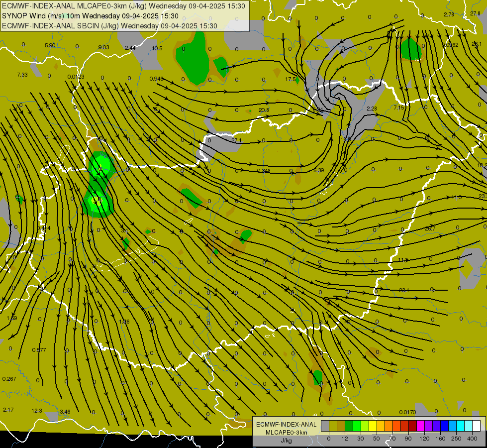Click the legend tick label 250
This screenshot has width=487, height=448.
(456, 439)
